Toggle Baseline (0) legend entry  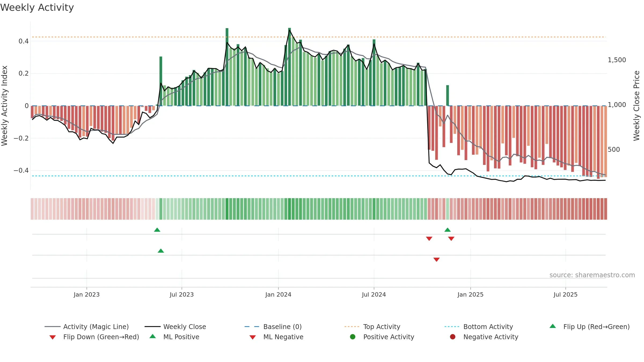click(x=273, y=327)
